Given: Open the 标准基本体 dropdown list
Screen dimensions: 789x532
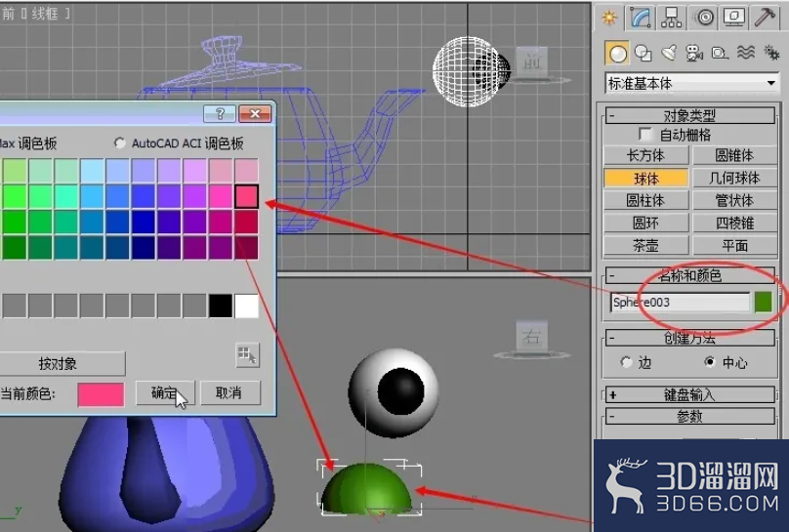Looking at the screenshot, I should point(692,83).
